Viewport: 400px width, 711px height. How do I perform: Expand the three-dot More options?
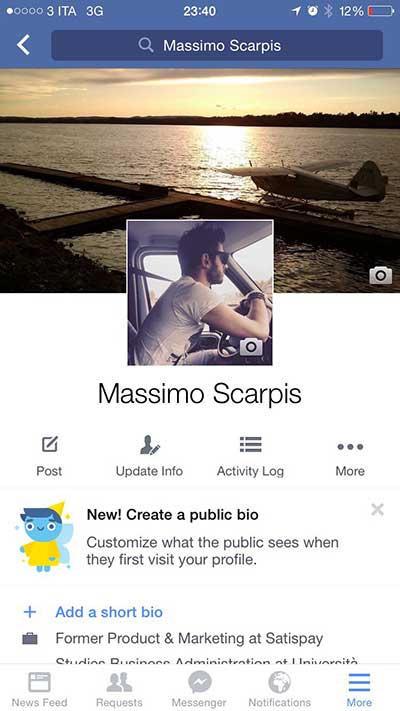350,457
